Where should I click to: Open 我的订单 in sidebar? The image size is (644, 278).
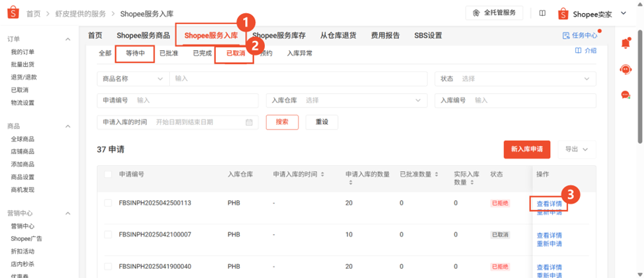point(22,52)
